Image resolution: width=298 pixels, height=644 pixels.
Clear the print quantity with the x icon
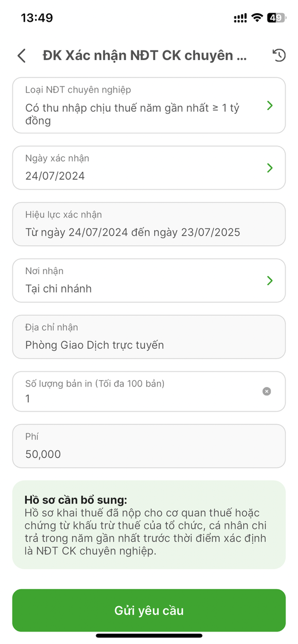(266, 392)
